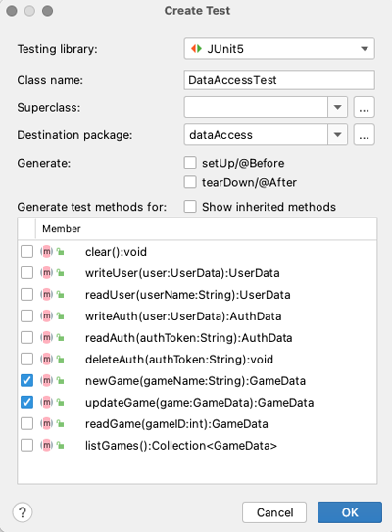Viewport: 392px width, 532px height.
Task: Click method icon beside updateGame row
Action: click(x=46, y=402)
